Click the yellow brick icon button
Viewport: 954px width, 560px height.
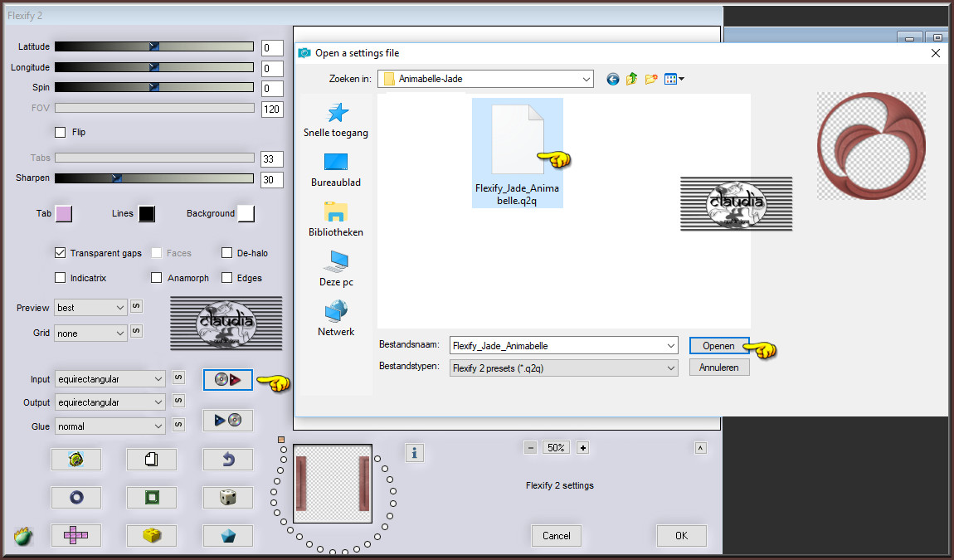pyautogui.click(x=152, y=536)
